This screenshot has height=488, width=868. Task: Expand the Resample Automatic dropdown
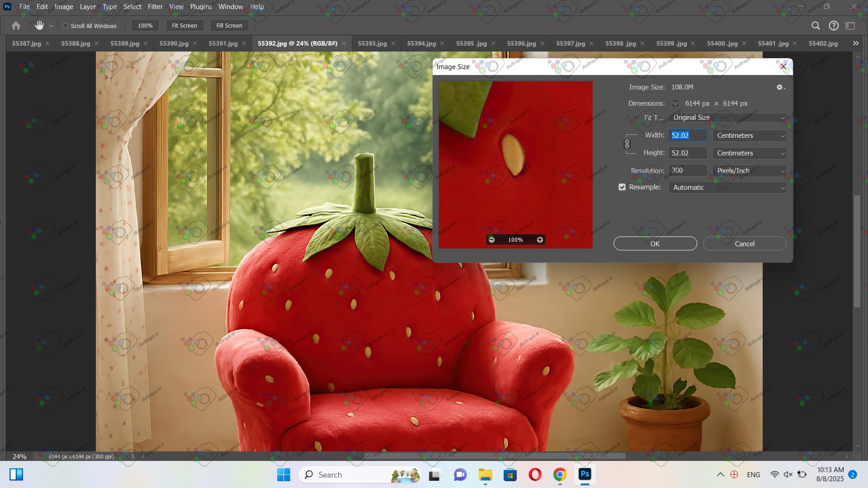pyautogui.click(x=727, y=188)
